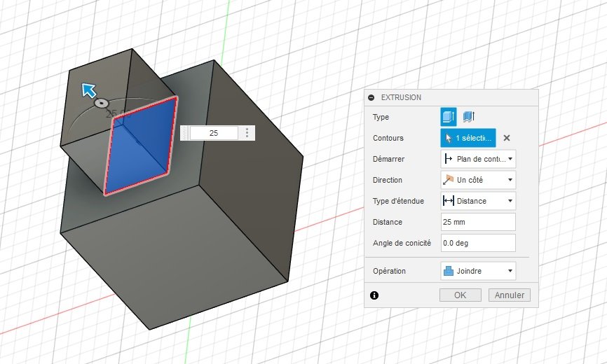Open the Opération Joindre dropdown
The width and height of the screenshot is (607, 364).
pyautogui.click(x=478, y=271)
